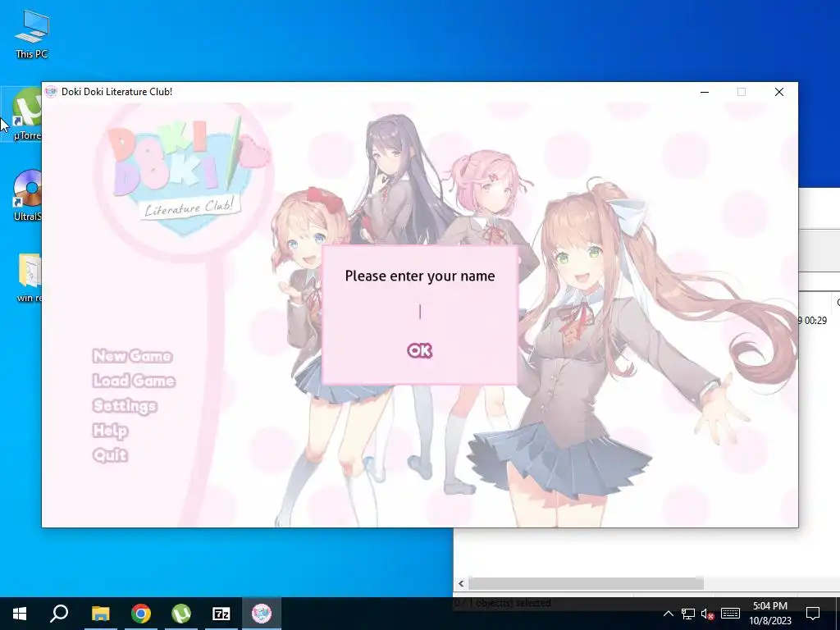The width and height of the screenshot is (840, 630).
Task: Open the Help menu entry
Action: click(111, 431)
